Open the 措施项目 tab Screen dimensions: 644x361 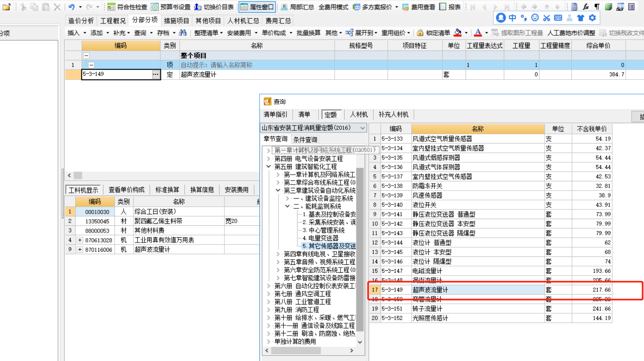tap(176, 21)
